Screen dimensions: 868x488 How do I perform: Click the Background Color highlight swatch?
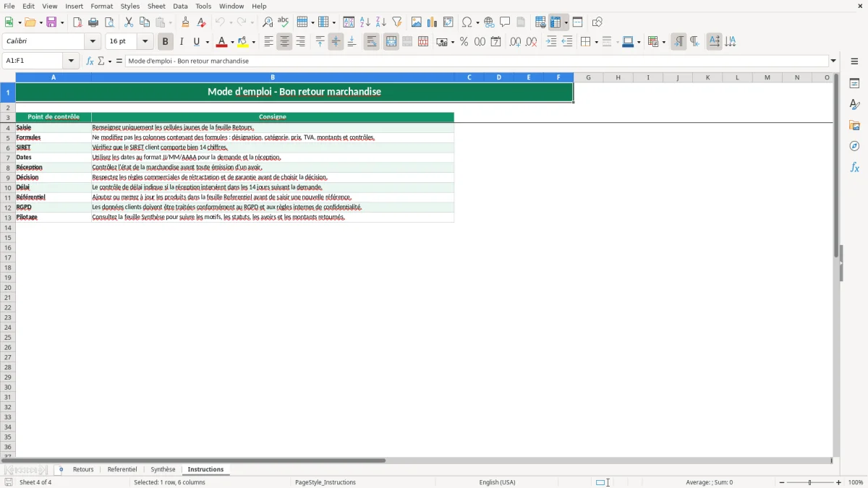[x=243, y=42]
